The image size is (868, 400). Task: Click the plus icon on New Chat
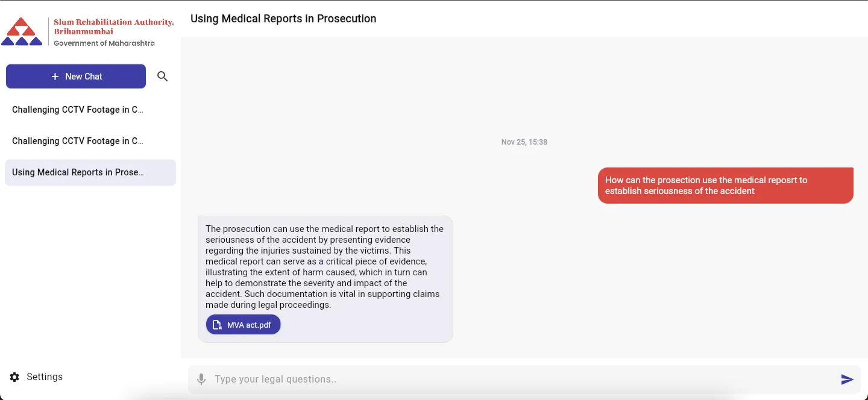click(55, 76)
